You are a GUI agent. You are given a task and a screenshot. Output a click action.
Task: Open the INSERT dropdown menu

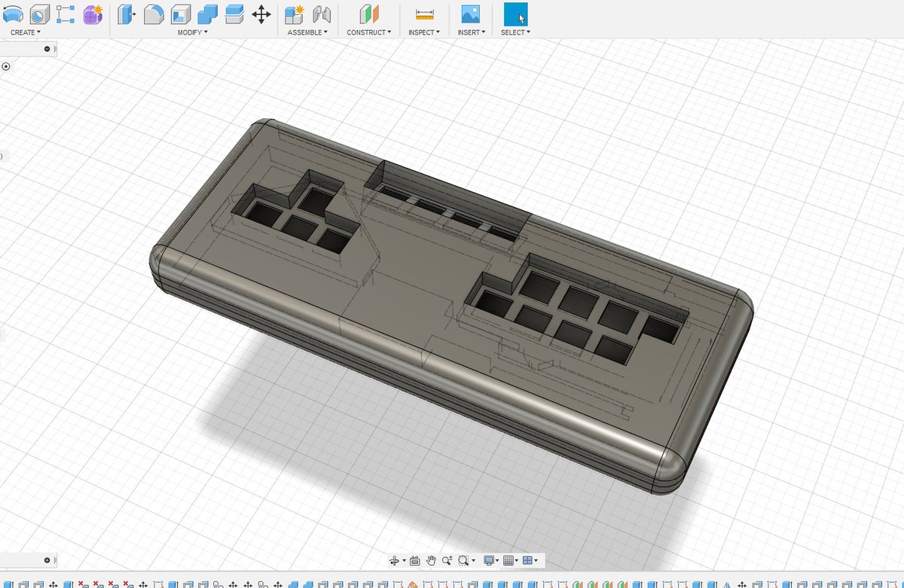[472, 32]
